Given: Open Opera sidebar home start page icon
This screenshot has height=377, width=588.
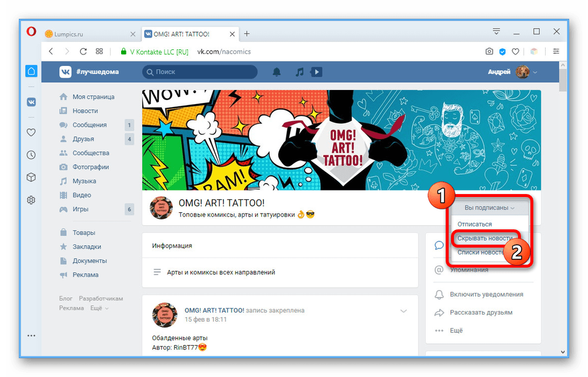Looking at the screenshot, I should pyautogui.click(x=32, y=71).
